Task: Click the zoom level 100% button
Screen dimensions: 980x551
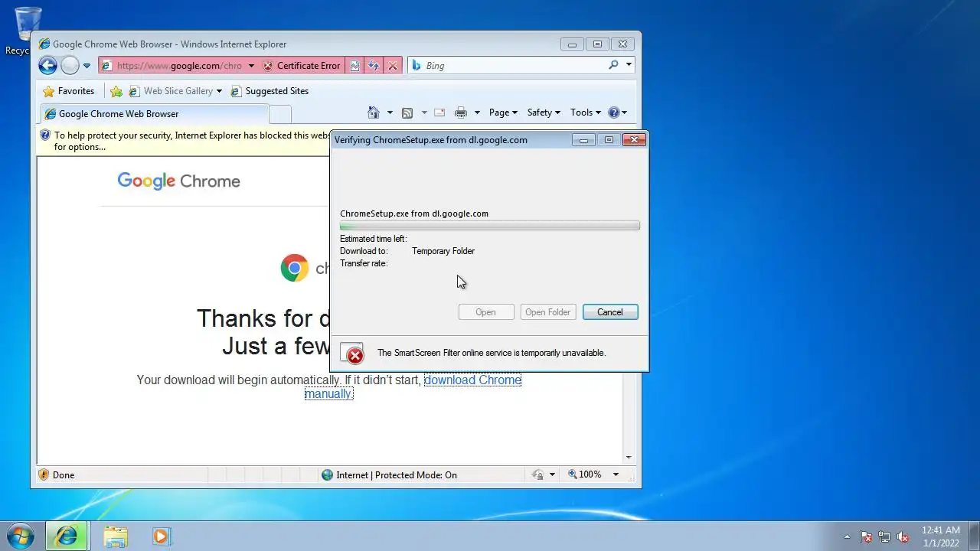Action: pyautogui.click(x=584, y=474)
